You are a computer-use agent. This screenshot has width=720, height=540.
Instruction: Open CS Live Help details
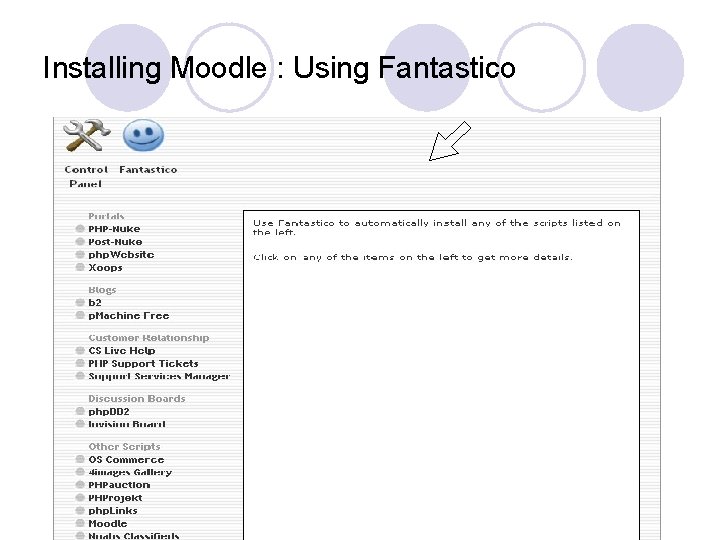point(122,350)
